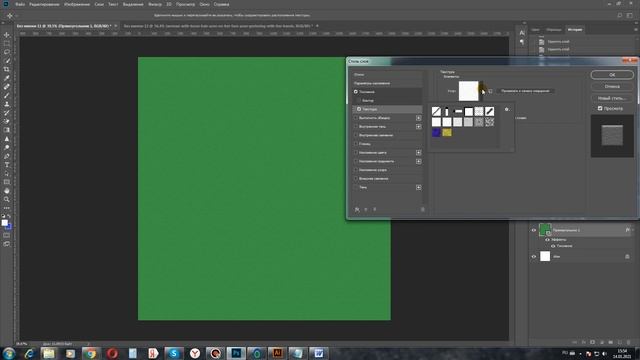
Task: Click plus button beside Color Overlay effect
Action: tap(418, 153)
